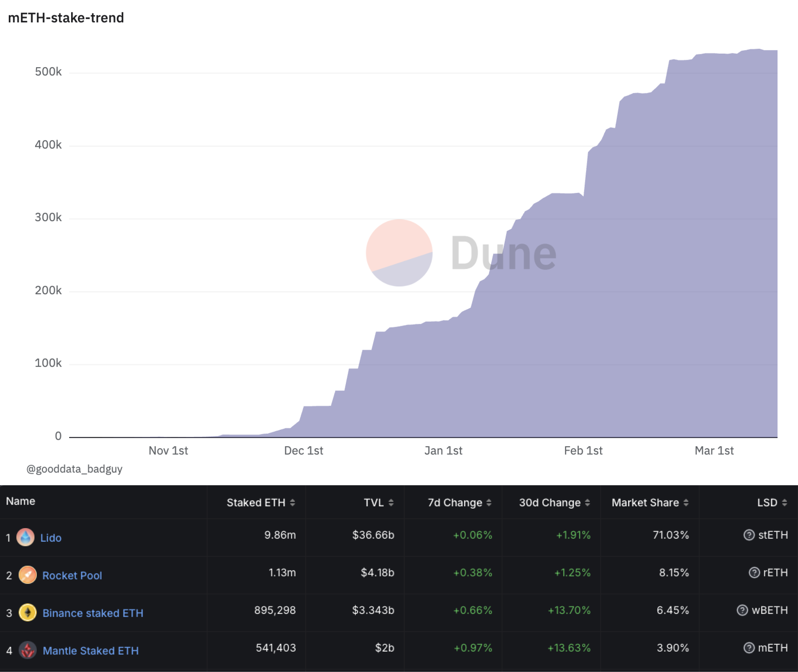Sort table by LSD column
Viewport: 798px width, 672px height.
(x=772, y=502)
